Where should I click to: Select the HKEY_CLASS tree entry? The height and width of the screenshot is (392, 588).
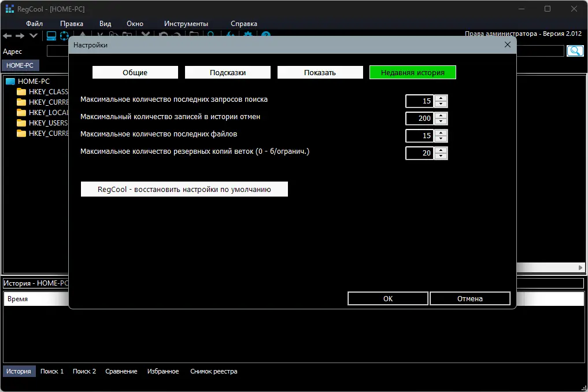[49, 92]
